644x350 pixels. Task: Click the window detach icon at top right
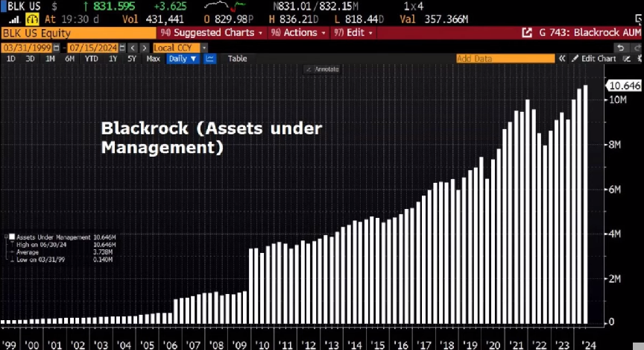pos(639,19)
